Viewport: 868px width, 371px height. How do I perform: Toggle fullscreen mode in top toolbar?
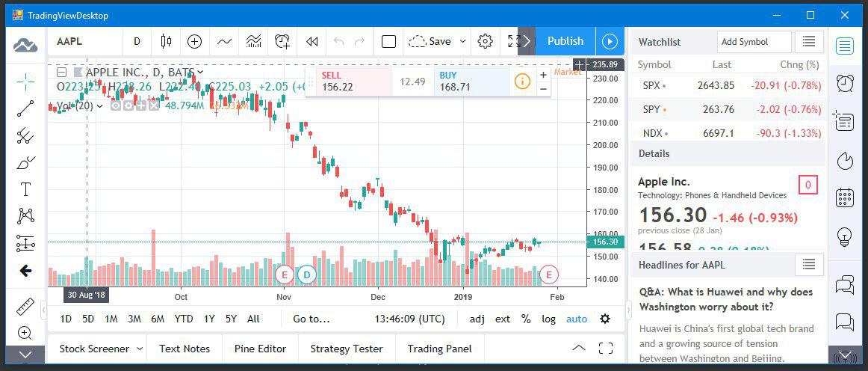(512, 41)
